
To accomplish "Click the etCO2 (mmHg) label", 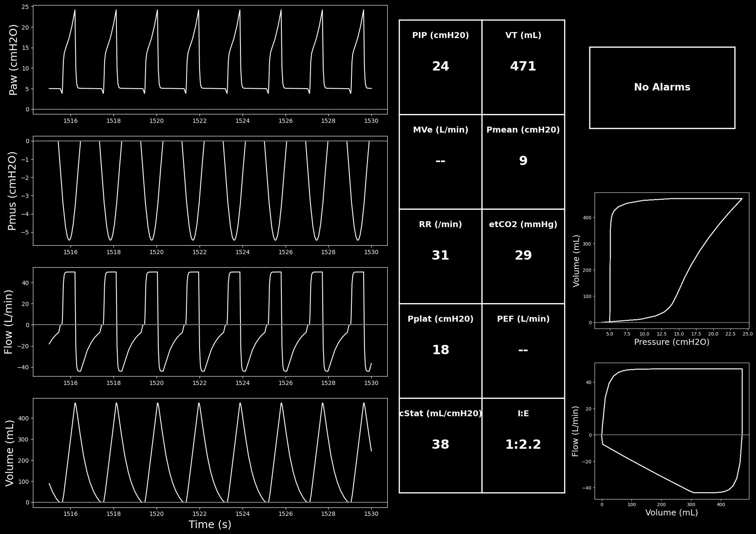I will pos(523,225).
